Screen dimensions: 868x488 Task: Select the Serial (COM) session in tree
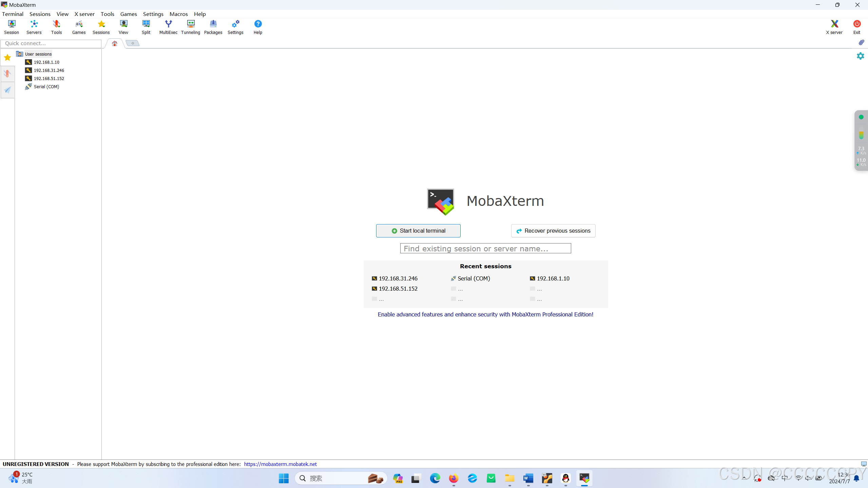(46, 86)
